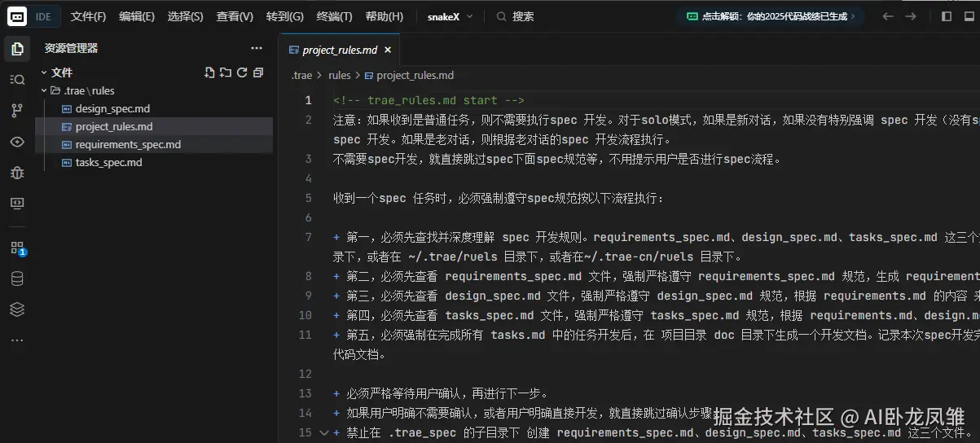The width and height of the screenshot is (980, 443).
Task: Open the 帮助(H) menu
Action: coord(385,16)
